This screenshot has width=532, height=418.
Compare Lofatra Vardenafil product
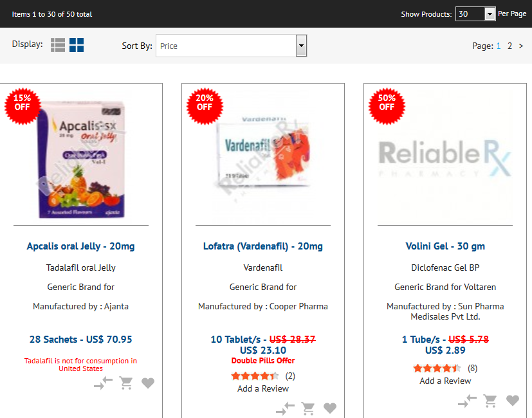coord(286,408)
